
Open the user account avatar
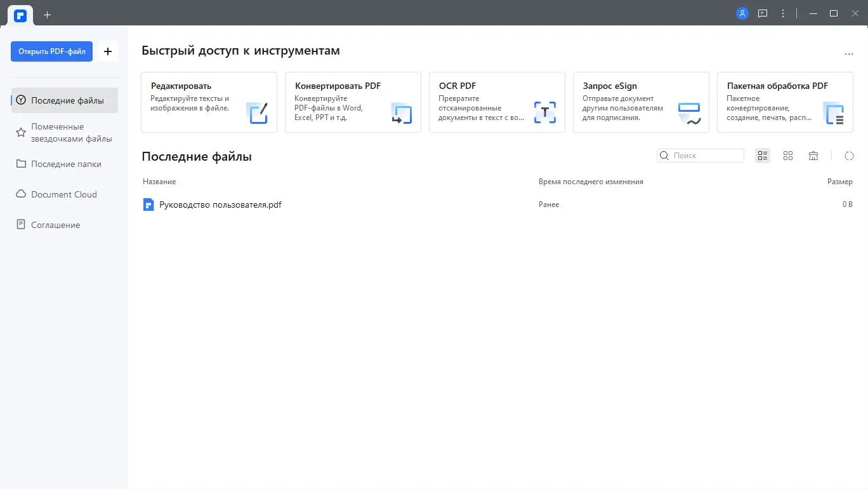click(x=742, y=13)
